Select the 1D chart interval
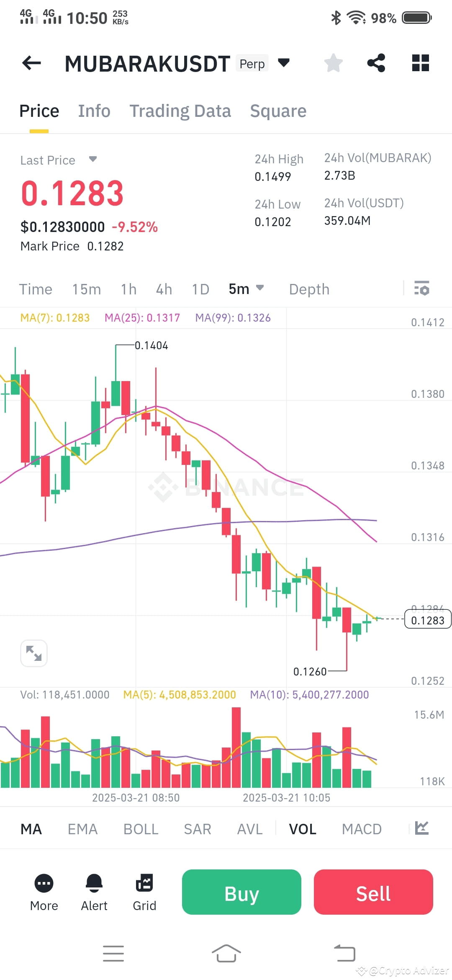The image size is (452, 980). coord(200,289)
